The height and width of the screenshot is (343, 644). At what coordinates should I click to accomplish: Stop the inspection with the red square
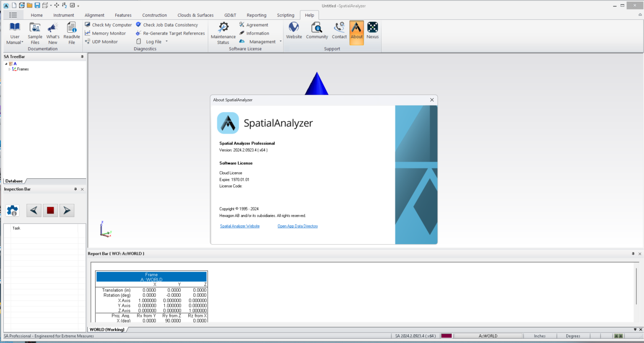click(x=50, y=210)
